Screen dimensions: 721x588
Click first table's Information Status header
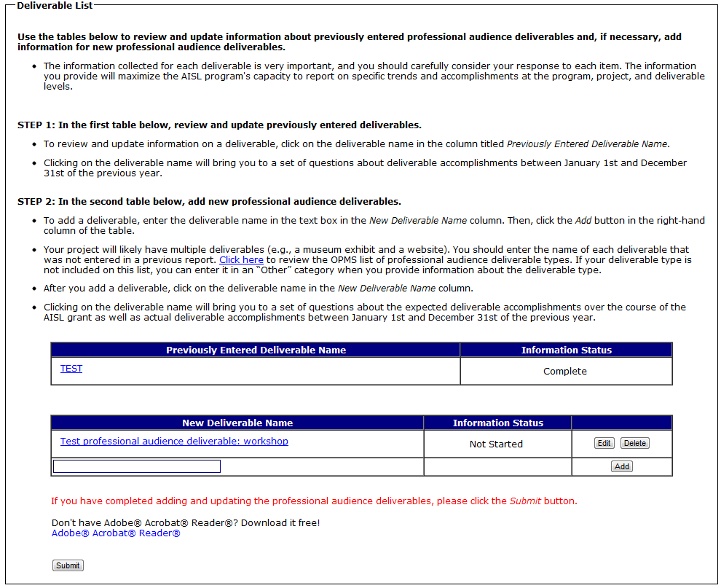tap(566, 350)
